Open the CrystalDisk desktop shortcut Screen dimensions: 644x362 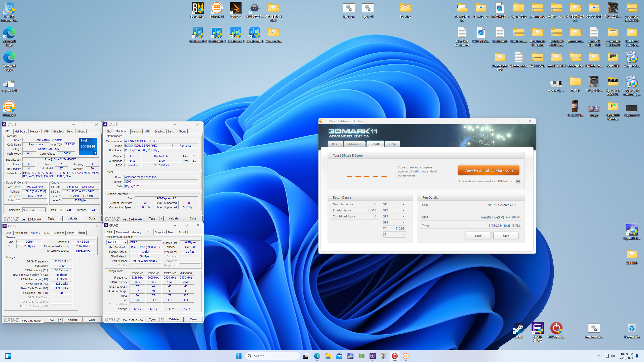(632, 232)
